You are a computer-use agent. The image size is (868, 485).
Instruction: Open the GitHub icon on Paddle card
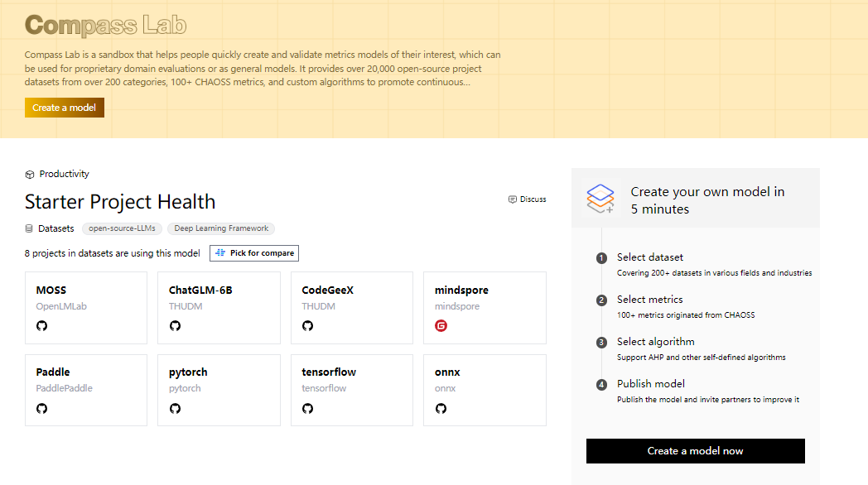[x=41, y=409]
